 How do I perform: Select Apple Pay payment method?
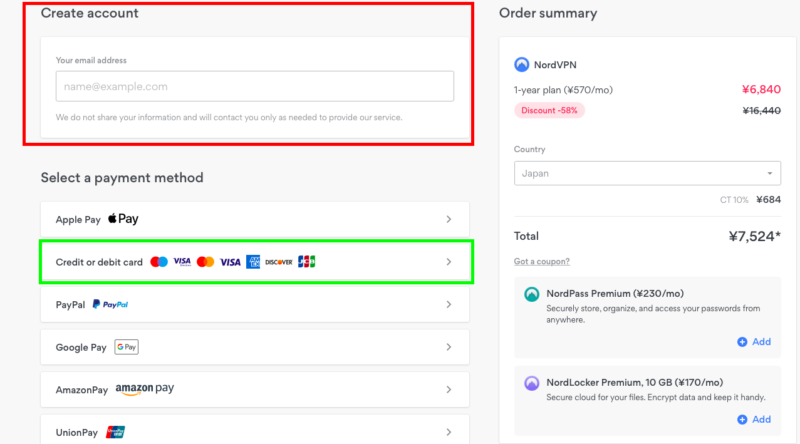(x=255, y=219)
